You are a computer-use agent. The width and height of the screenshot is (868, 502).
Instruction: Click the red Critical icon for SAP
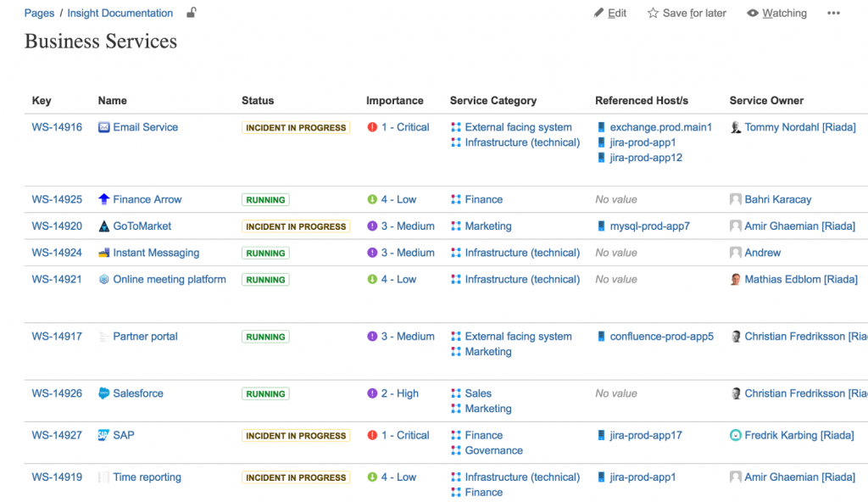[x=372, y=435]
